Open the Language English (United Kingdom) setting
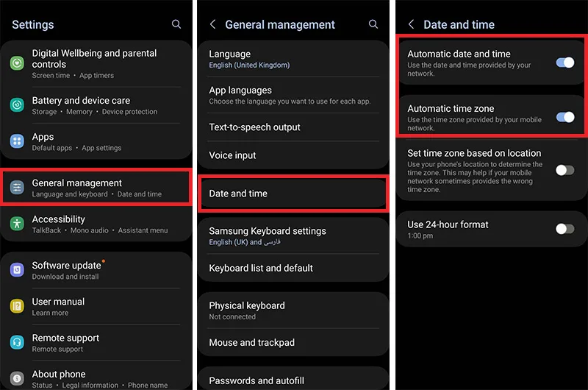The image size is (588, 390). click(x=293, y=59)
